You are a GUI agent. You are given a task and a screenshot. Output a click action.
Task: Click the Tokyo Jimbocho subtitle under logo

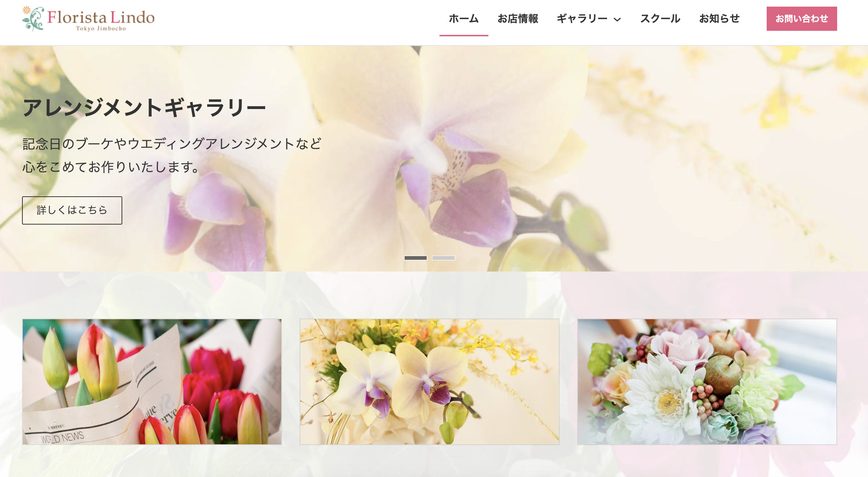tap(101, 29)
